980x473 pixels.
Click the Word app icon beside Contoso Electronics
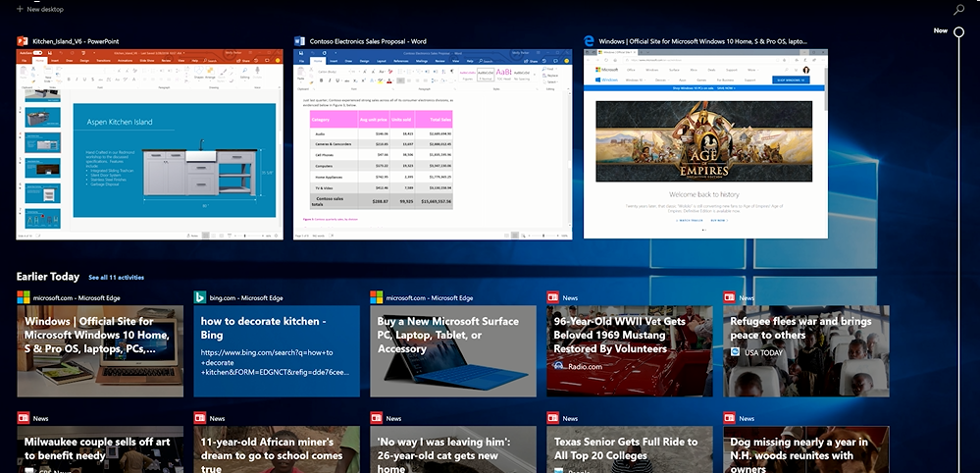(x=299, y=41)
